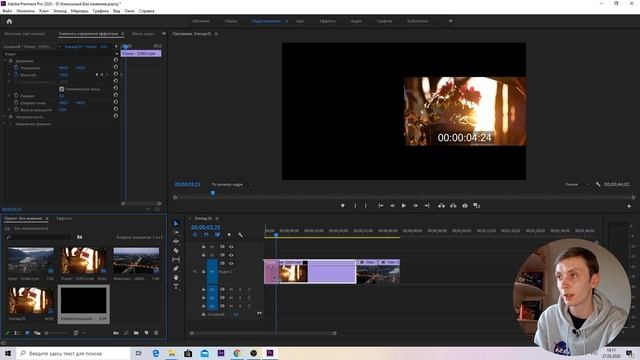Open timeline display settings wrench icon
This screenshot has height=360, width=640.
coord(240,235)
